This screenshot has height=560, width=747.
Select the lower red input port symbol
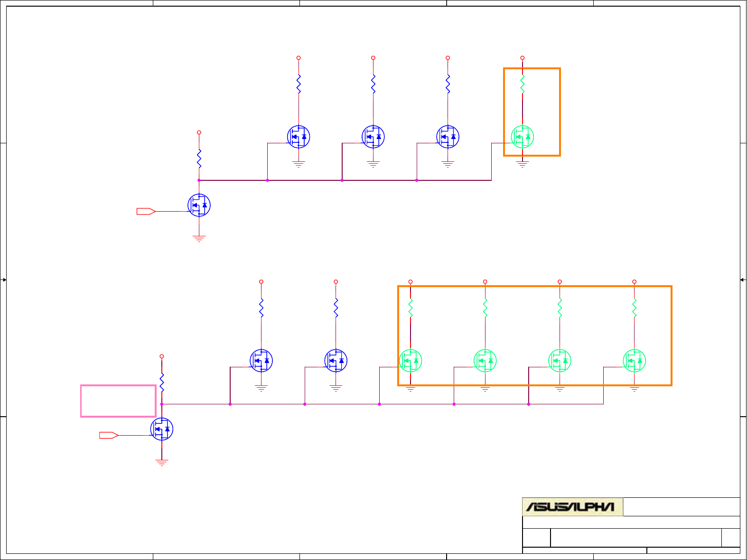(x=109, y=435)
